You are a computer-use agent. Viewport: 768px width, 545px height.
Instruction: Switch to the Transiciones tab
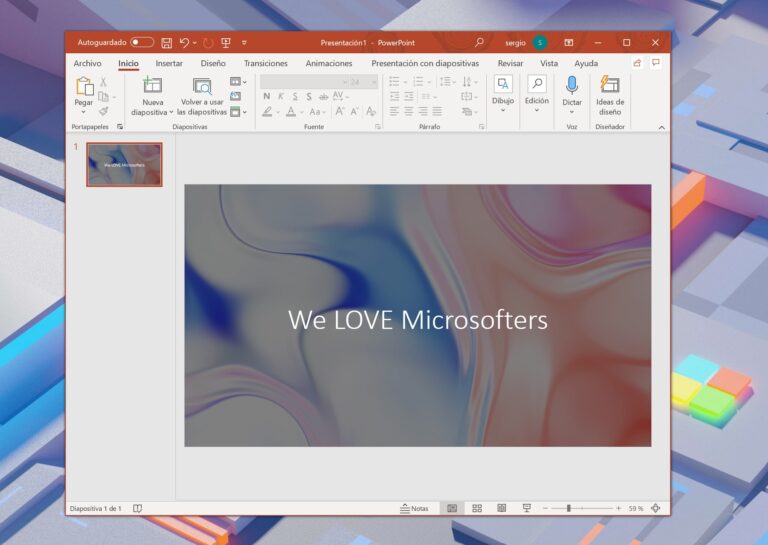(265, 63)
